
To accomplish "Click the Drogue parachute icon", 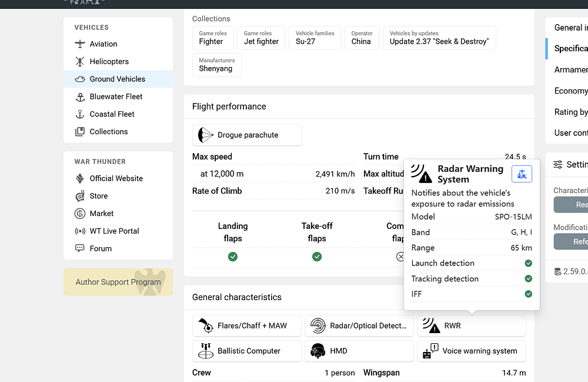I will [205, 135].
